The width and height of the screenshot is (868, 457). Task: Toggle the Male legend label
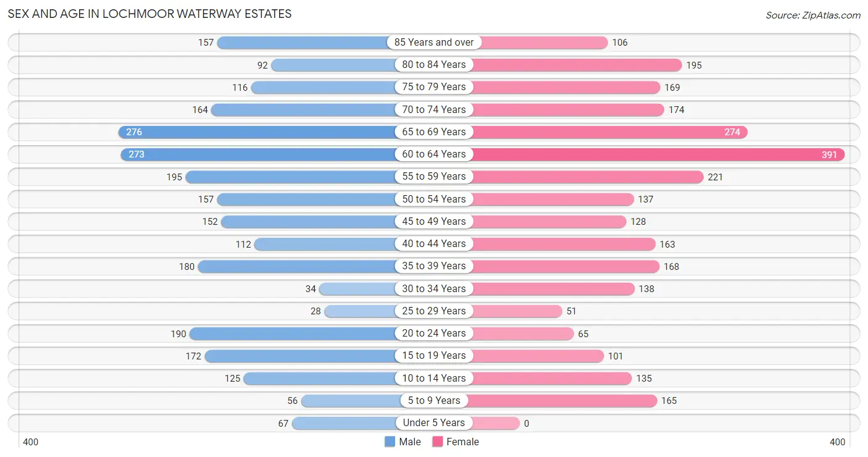pyautogui.click(x=410, y=442)
